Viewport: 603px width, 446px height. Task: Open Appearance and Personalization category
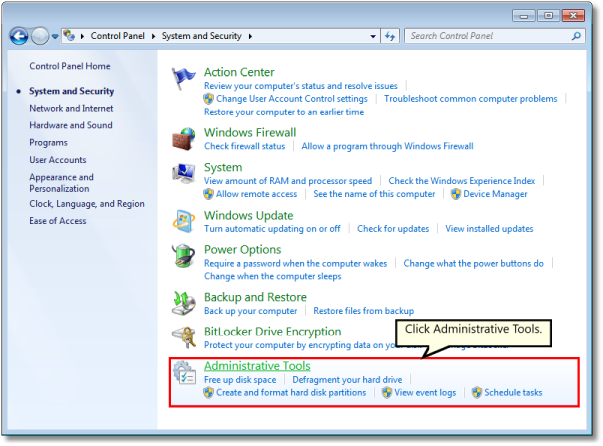pyautogui.click(x=61, y=183)
